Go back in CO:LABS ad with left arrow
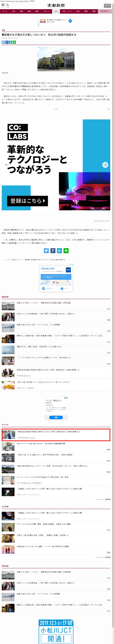The height and width of the screenshot is (644, 114). tap(7, 165)
